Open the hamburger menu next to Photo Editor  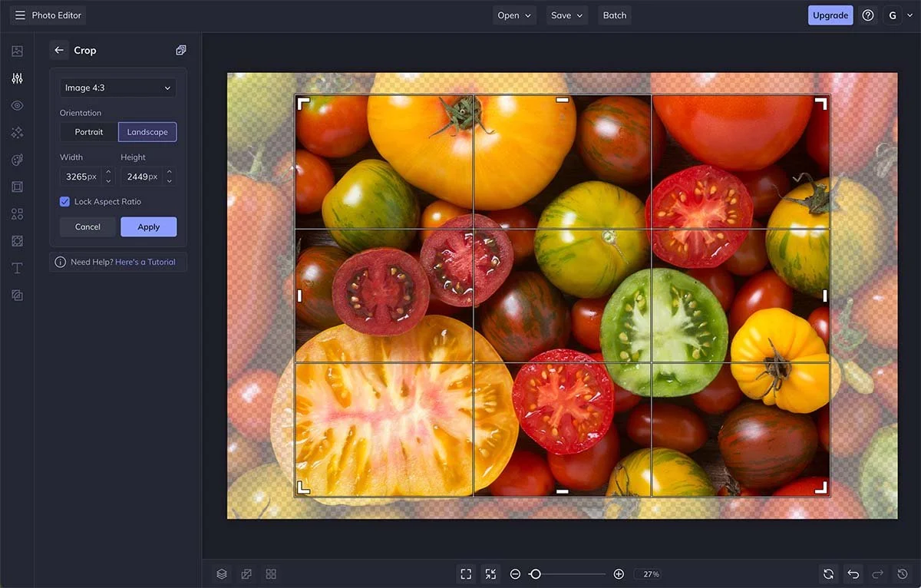[19, 15]
